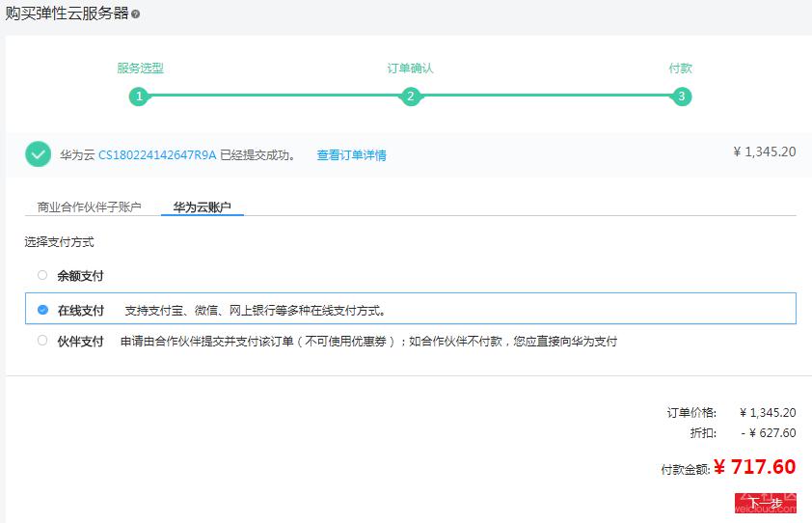Click 折扣 value - ¥ 627.60
The width and height of the screenshot is (812, 523).
pyautogui.click(x=769, y=433)
